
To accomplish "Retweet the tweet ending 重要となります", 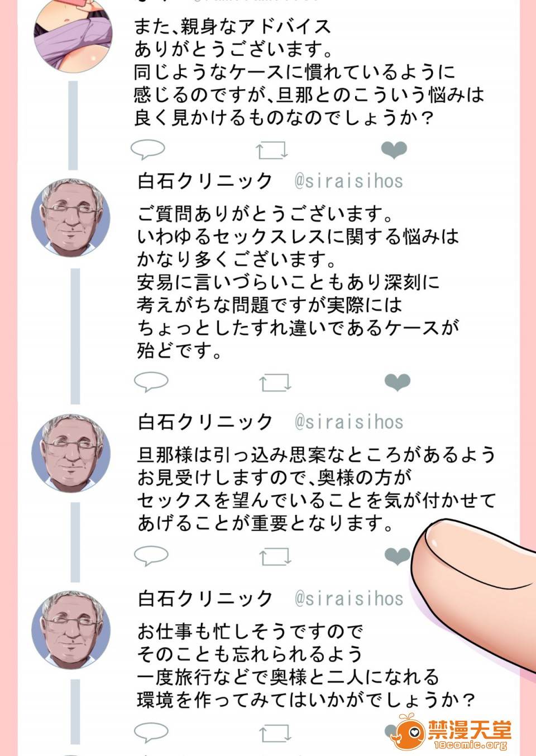I will [x=275, y=556].
